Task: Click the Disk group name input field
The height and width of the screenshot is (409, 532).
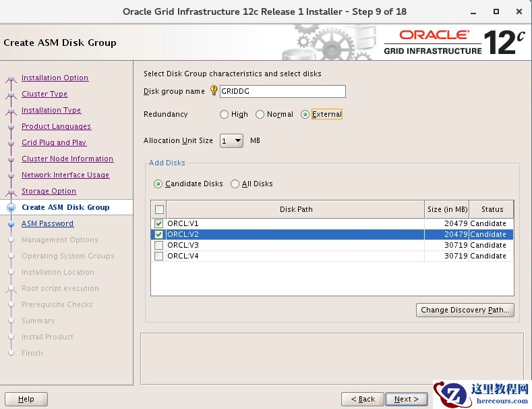Action: 283,91
